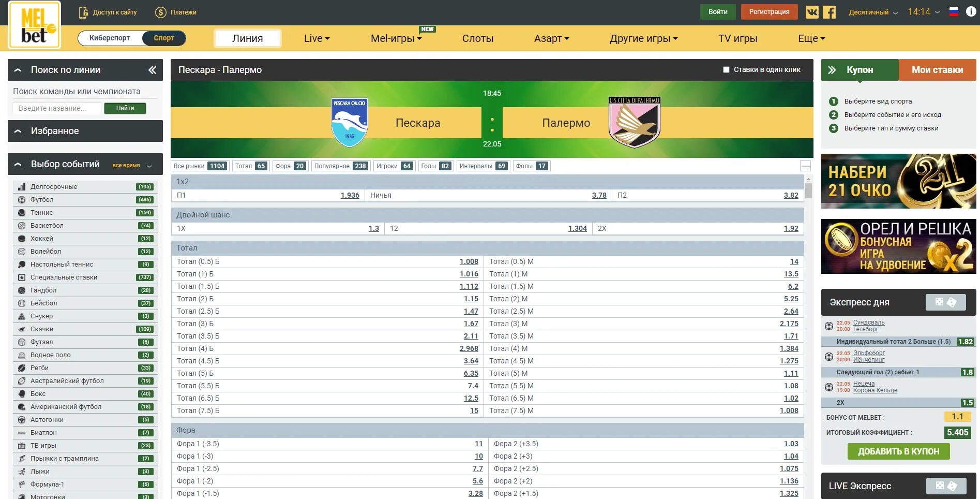Focus the team name search field
980x499 pixels.
point(57,108)
